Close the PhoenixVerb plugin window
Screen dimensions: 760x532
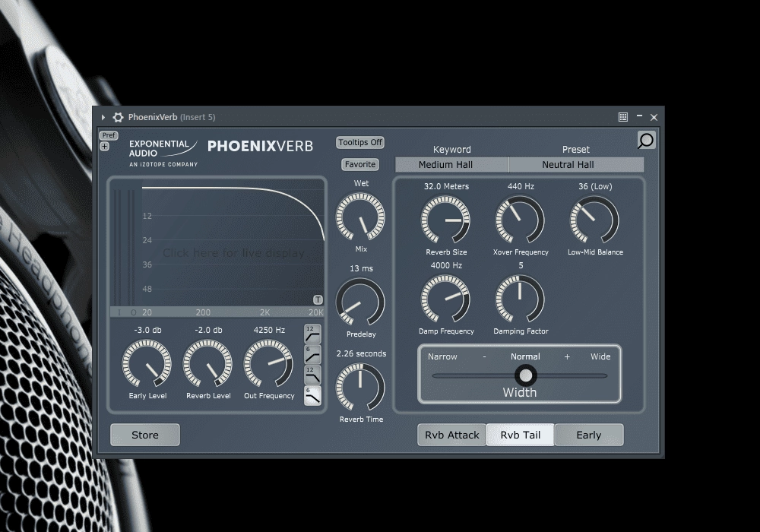(654, 117)
